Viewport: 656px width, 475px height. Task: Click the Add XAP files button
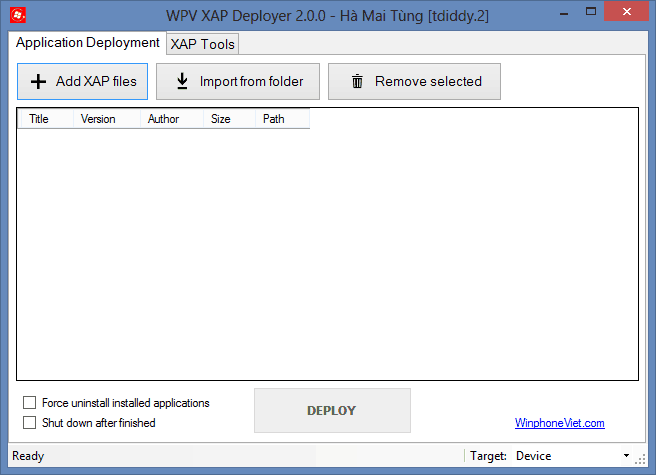pyautogui.click(x=82, y=82)
